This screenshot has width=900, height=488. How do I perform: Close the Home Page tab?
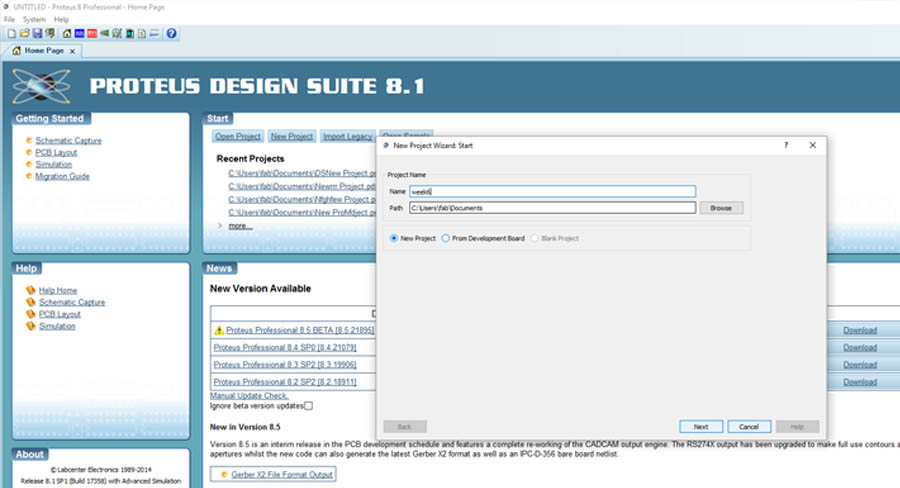[72, 51]
